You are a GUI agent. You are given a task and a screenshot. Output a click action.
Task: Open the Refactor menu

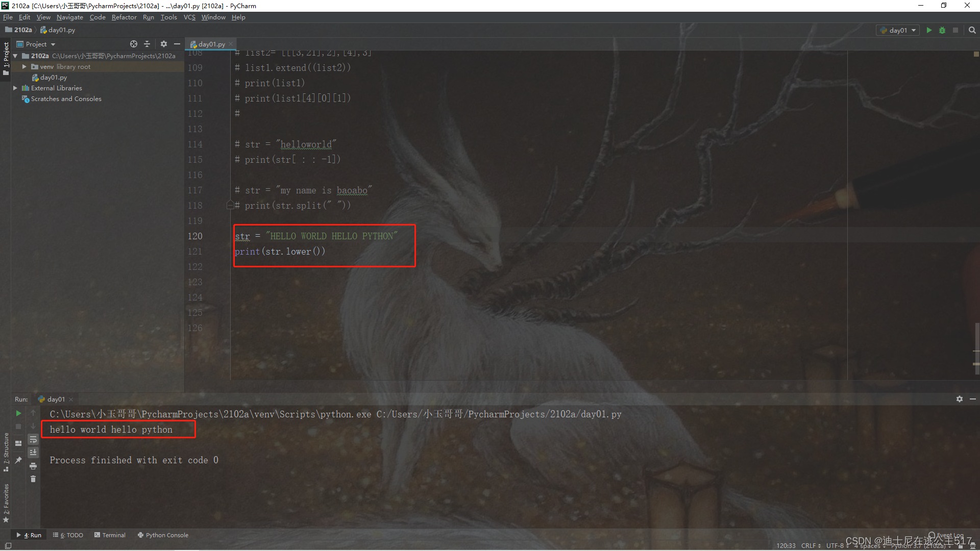[x=124, y=17]
